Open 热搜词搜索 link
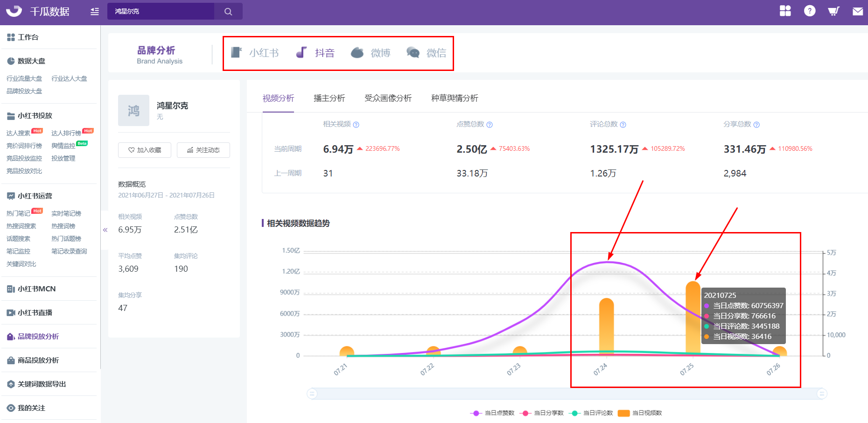This screenshot has height=423, width=868. tap(21, 226)
